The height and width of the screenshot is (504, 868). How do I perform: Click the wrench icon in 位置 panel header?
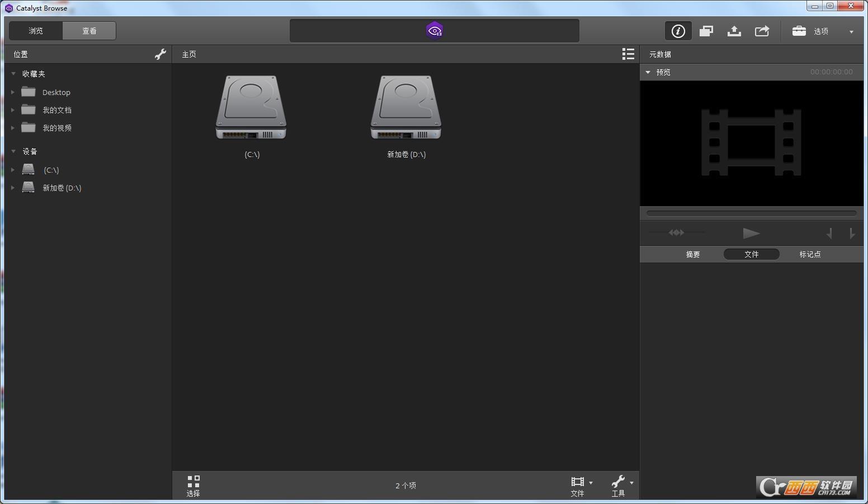(161, 54)
